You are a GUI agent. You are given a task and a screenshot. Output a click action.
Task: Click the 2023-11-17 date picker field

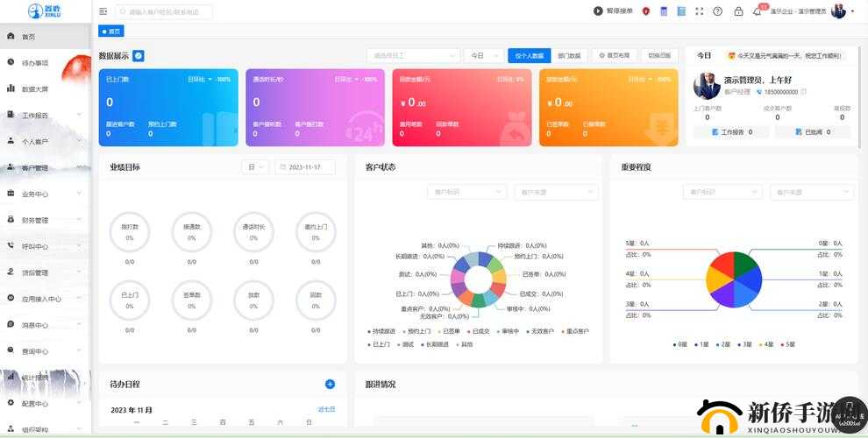tap(305, 167)
